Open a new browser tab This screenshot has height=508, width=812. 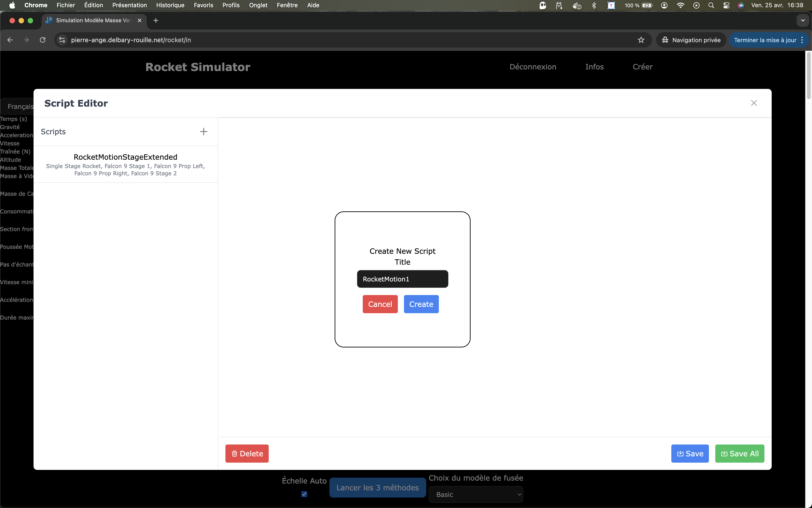tap(156, 20)
